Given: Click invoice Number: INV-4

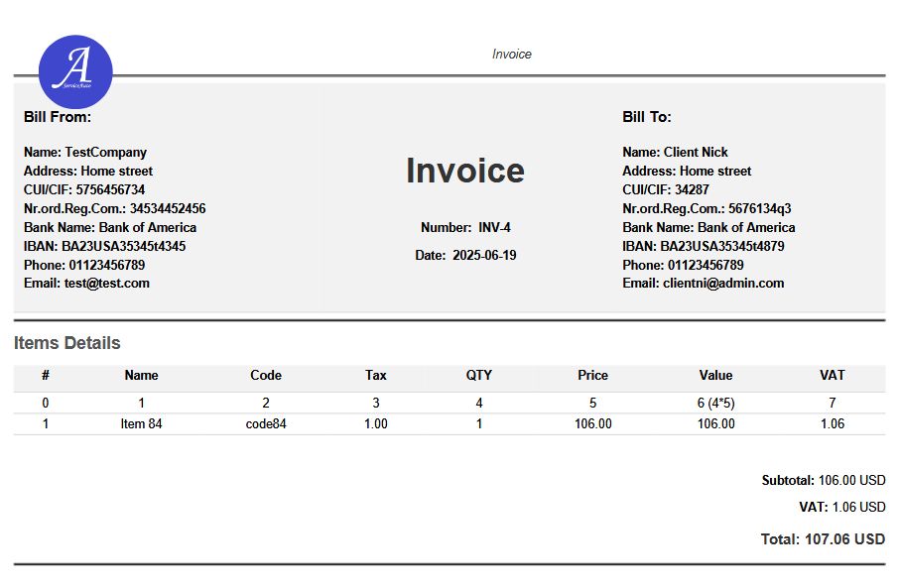Looking at the screenshot, I should [465, 227].
